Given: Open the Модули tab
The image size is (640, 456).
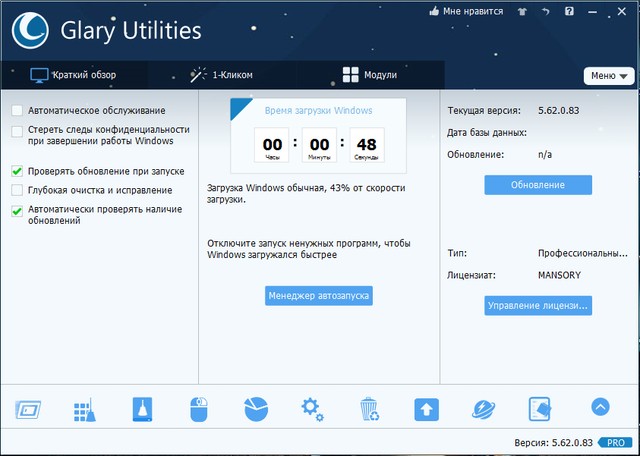Looking at the screenshot, I should point(370,75).
